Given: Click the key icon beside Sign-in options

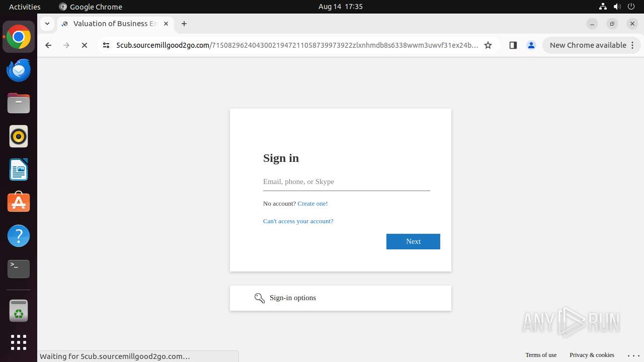Looking at the screenshot, I should 260,298.
